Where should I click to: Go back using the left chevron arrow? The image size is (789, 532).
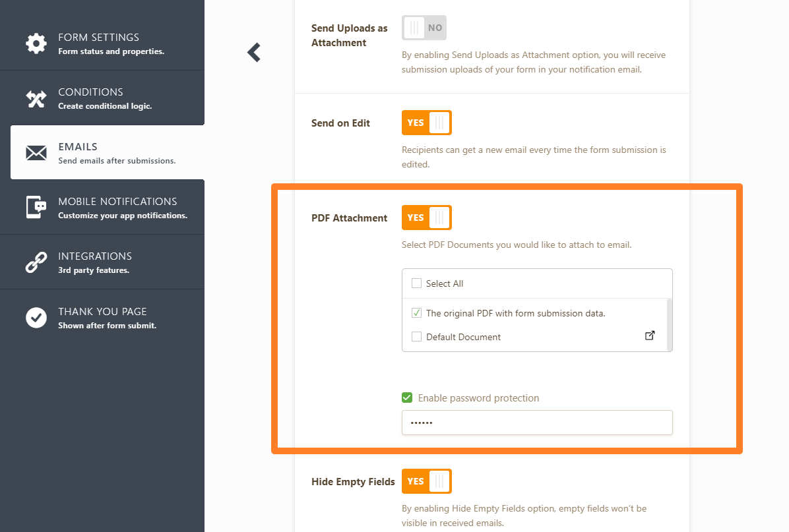click(254, 52)
